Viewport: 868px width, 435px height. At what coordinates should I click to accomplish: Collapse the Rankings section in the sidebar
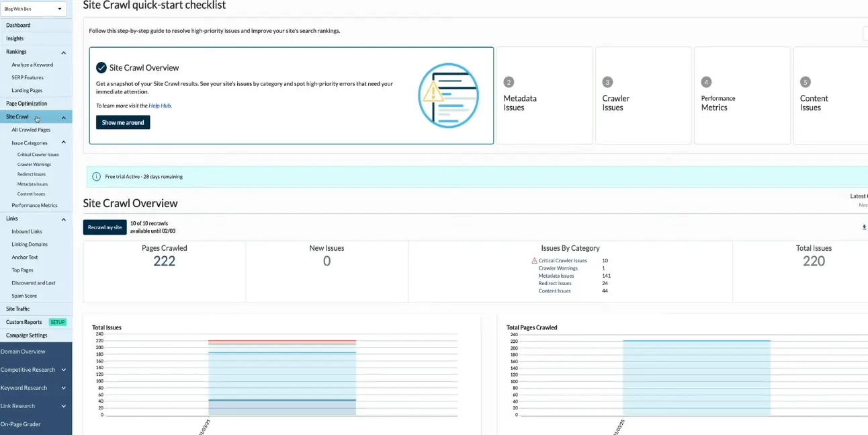click(x=63, y=52)
